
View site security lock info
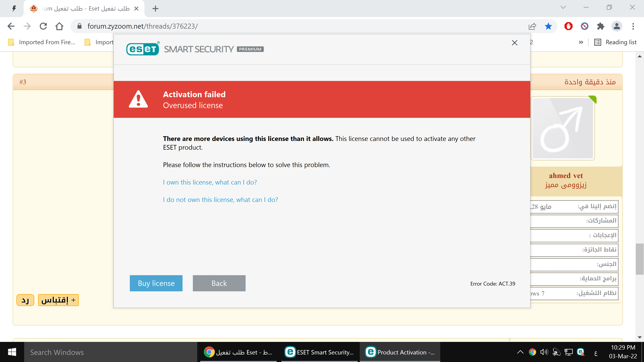coord(79,26)
